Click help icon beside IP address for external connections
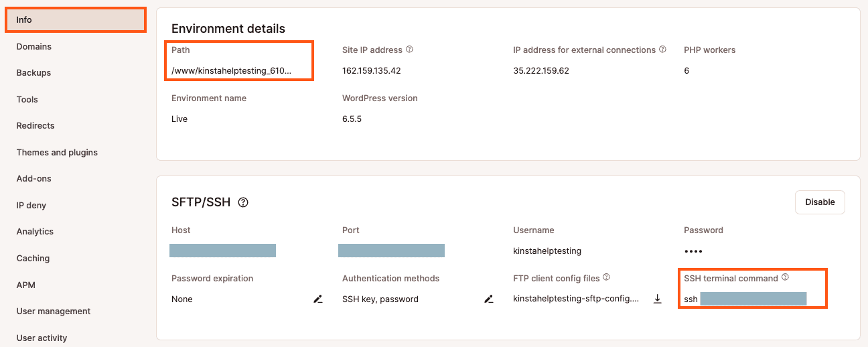The height and width of the screenshot is (347, 868). click(663, 50)
